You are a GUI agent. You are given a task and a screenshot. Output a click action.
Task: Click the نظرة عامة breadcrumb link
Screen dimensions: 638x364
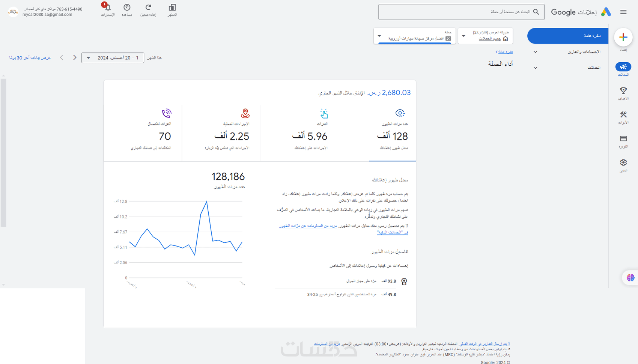pyautogui.click(x=504, y=52)
